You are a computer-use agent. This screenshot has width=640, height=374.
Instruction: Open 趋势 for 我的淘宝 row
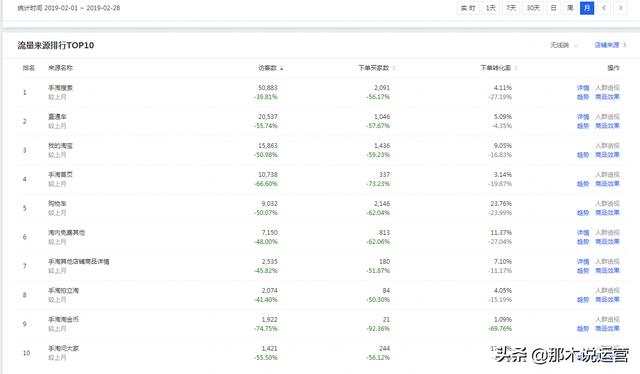(583, 155)
